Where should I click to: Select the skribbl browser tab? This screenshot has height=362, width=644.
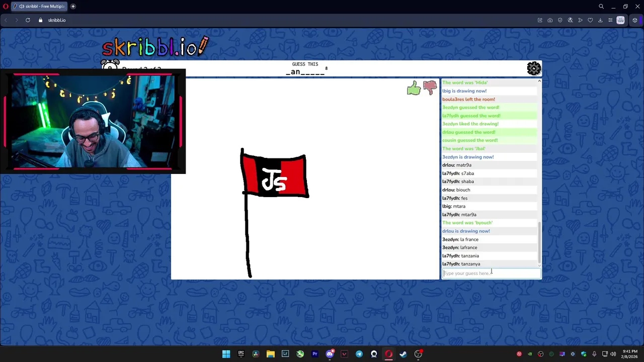click(x=39, y=7)
